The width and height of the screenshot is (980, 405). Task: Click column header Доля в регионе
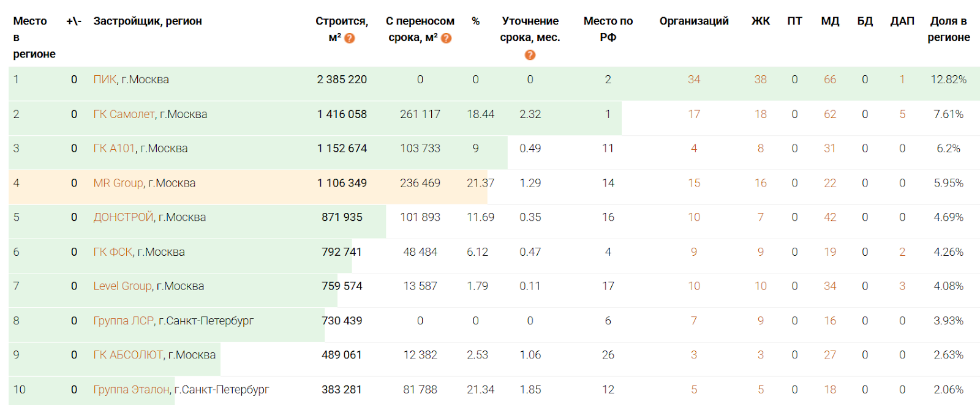pos(949,29)
